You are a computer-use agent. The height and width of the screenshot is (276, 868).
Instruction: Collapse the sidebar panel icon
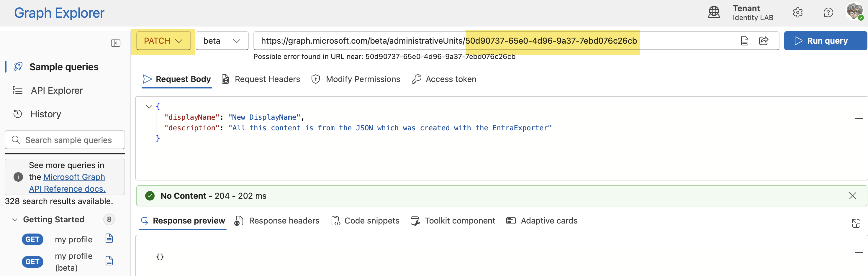point(116,43)
